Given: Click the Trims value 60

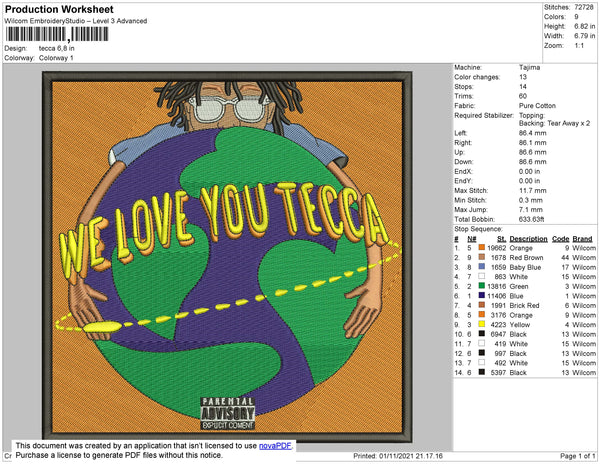Looking at the screenshot, I should 523,96.
